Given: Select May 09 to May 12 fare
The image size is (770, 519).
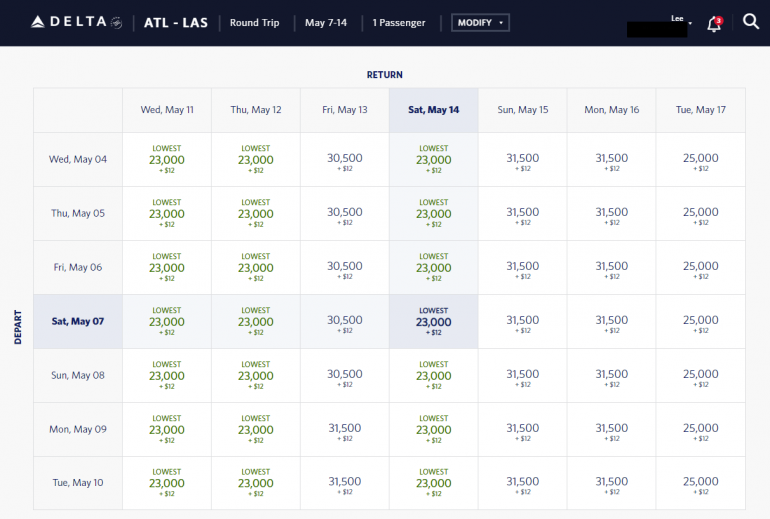Looking at the screenshot, I should pos(255,430).
